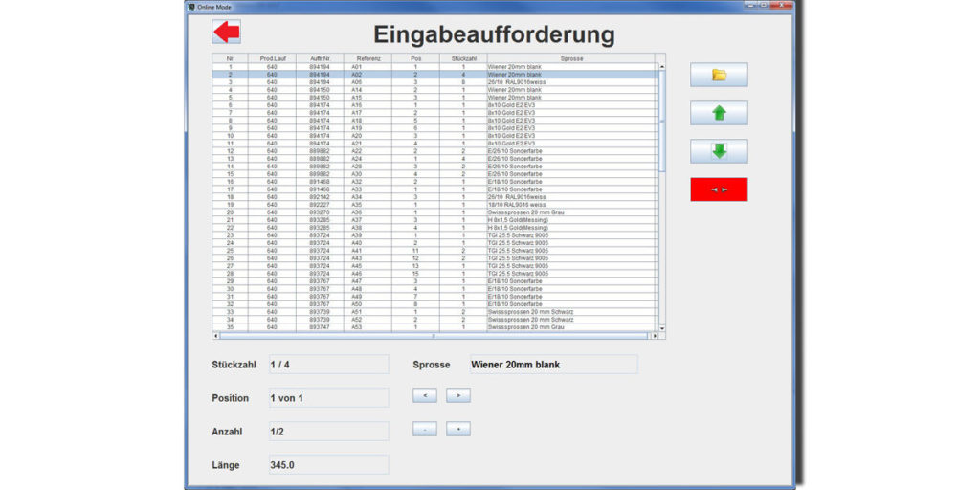Click Auftr.Nr. cell 893270
Image resolution: width=980 pixels, height=490 pixels.
click(x=320, y=212)
